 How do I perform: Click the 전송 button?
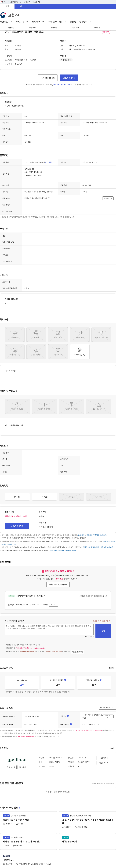(103, 631)
